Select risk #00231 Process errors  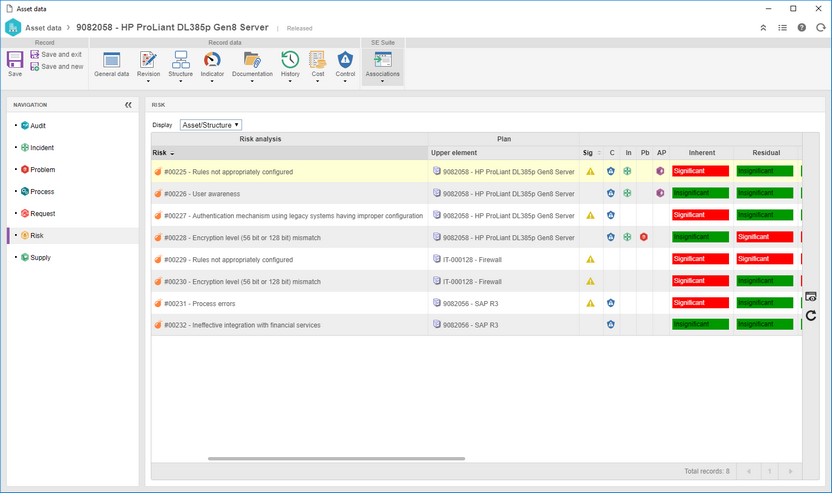point(200,304)
